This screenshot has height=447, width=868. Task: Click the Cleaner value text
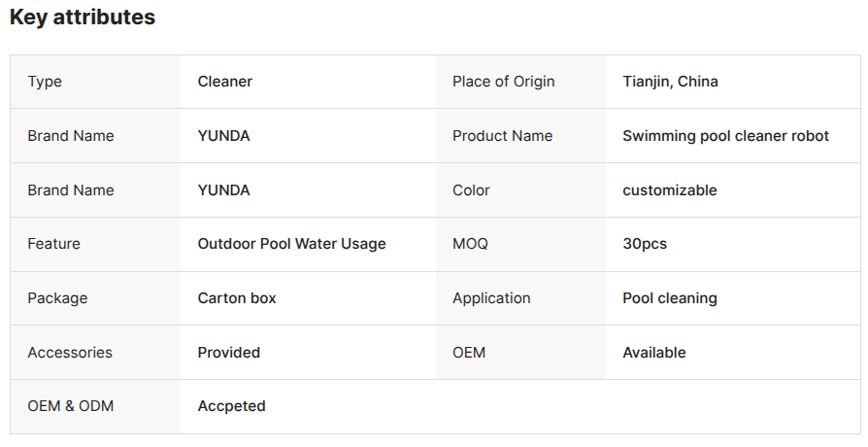(224, 82)
